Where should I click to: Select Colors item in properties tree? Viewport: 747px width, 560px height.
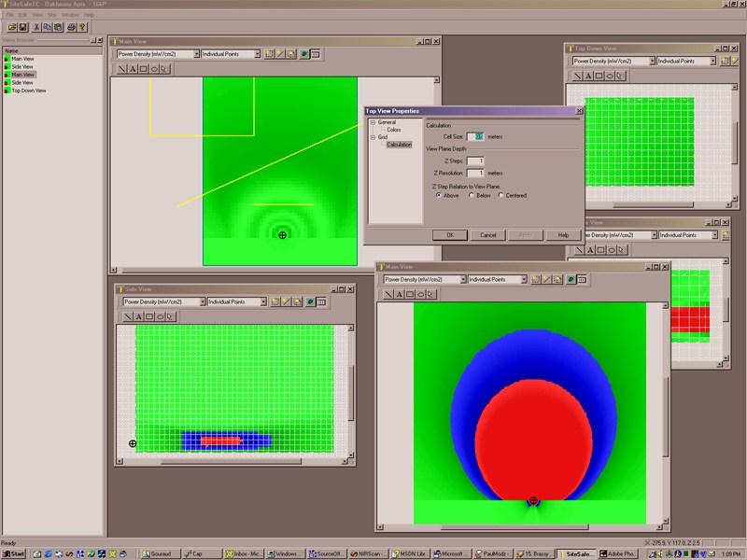point(393,130)
